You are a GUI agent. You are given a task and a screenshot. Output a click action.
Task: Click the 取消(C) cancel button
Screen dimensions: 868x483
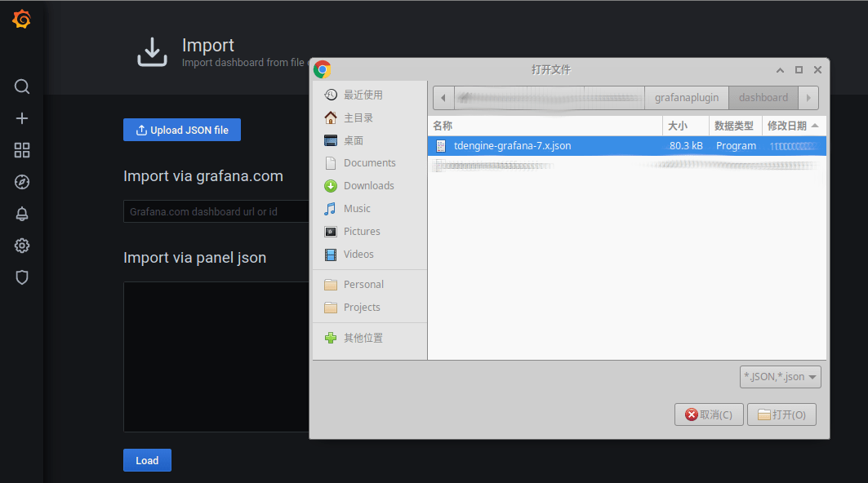709,414
